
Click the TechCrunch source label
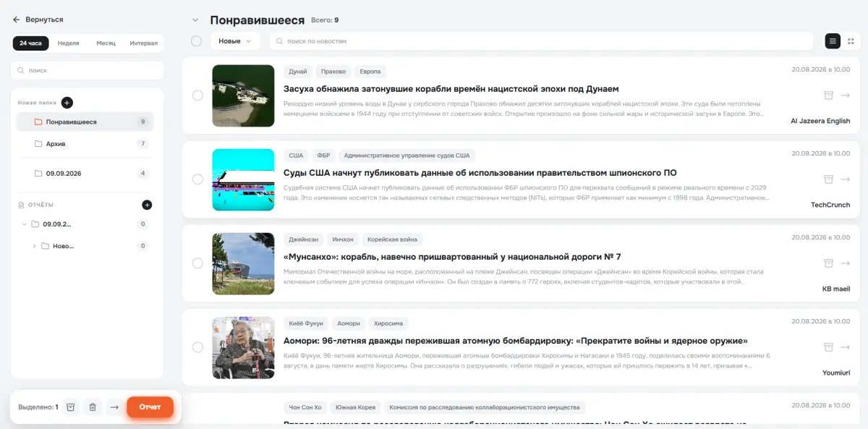click(830, 205)
